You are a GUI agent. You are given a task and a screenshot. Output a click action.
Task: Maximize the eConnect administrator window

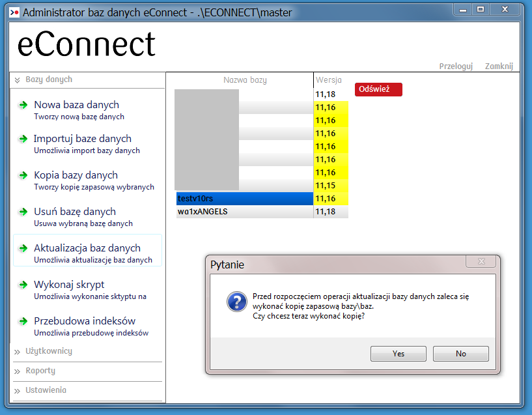(x=481, y=10)
